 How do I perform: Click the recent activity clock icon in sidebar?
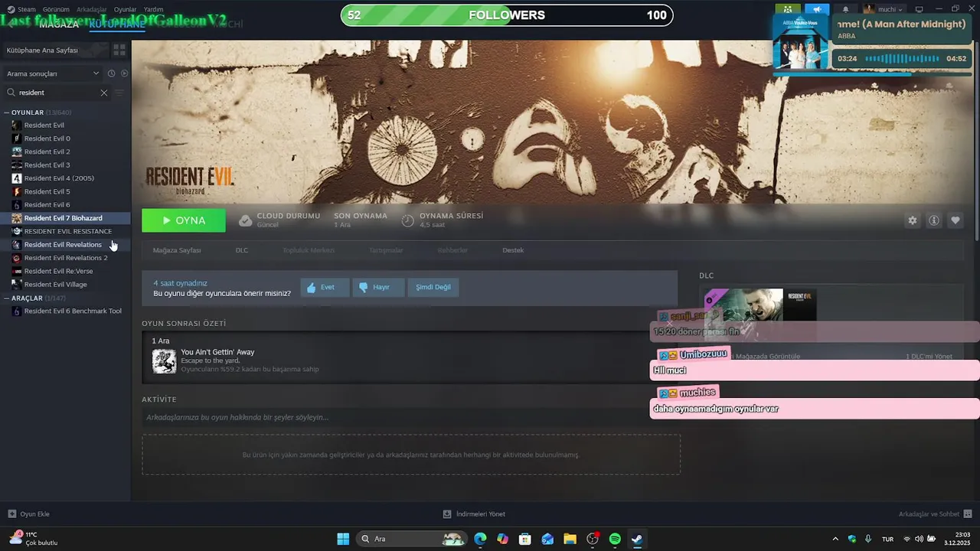point(111,73)
